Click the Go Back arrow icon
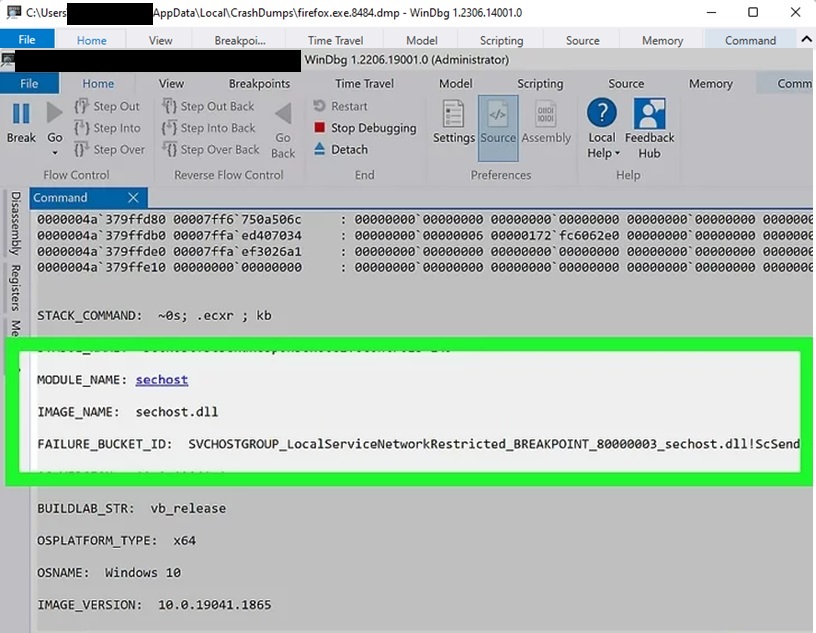The width and height of the screenshot is (816, 633). [x=283, y=113]
